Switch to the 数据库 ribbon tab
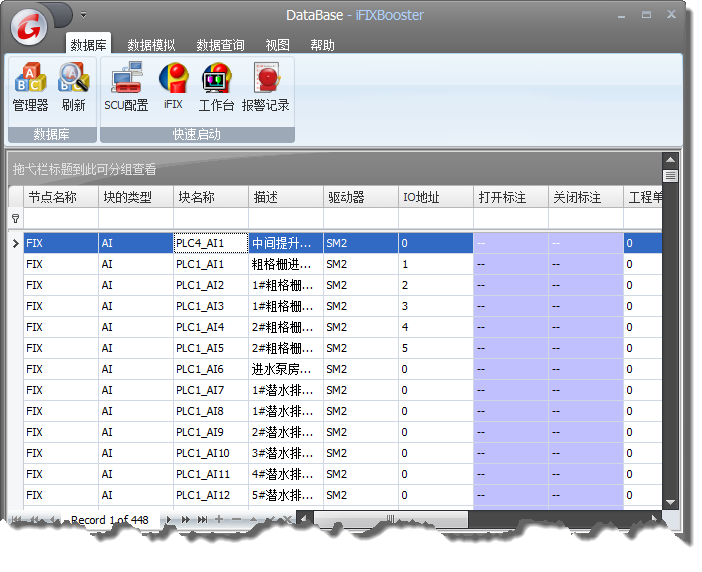This screenshot has height=572, width=702. point(88,45)
